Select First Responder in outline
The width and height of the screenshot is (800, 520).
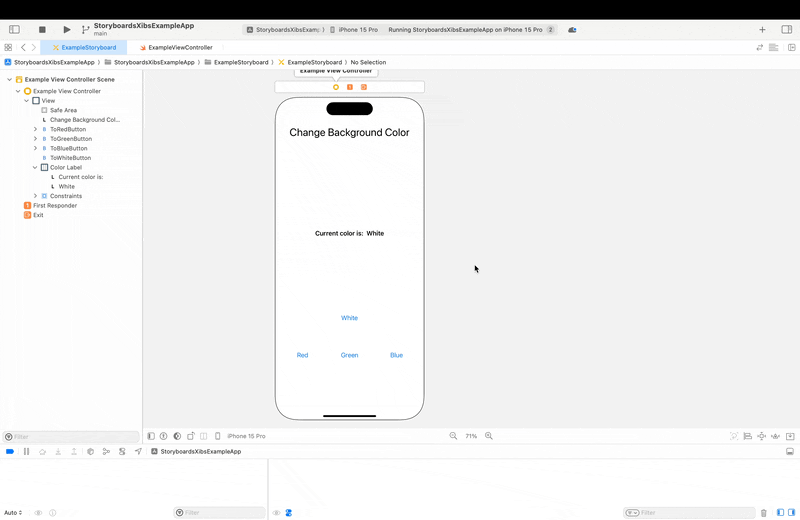pyautogui.click(x=50, y=206)
